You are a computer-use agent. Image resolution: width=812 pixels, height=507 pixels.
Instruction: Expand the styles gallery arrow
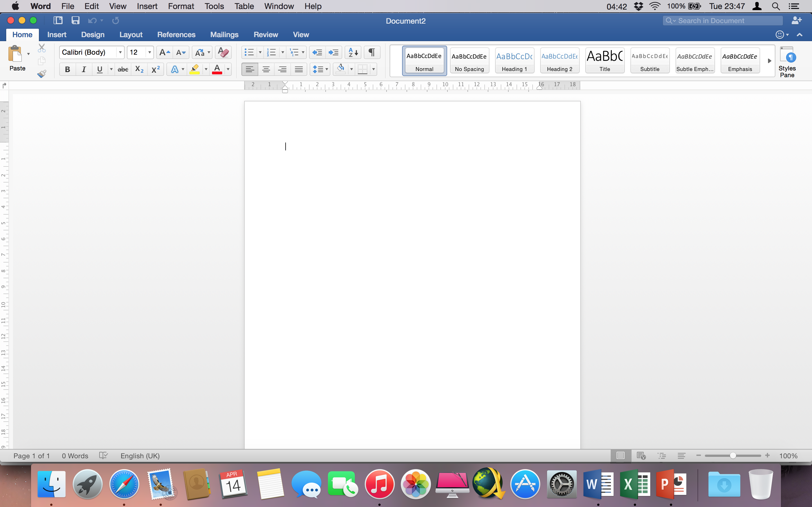769,61
